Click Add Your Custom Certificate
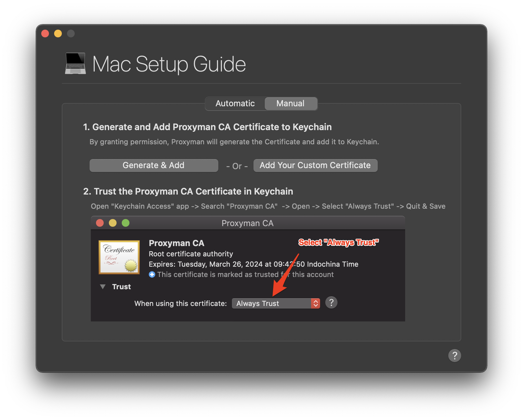Screen dimensions: 523x420 [315, 165]
